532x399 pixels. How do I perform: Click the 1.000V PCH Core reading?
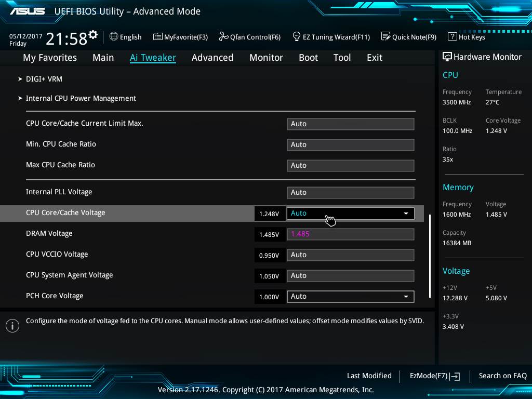point(270,297)
